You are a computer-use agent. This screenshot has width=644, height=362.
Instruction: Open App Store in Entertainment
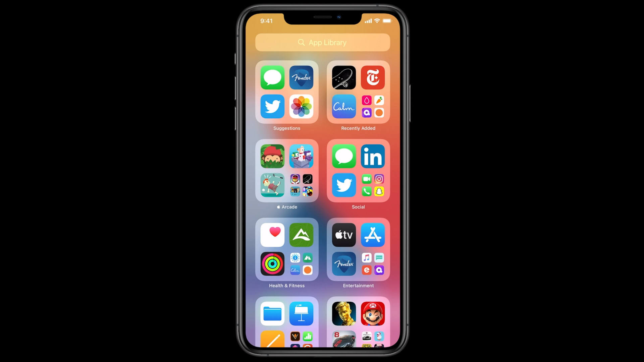coord(373,235)
